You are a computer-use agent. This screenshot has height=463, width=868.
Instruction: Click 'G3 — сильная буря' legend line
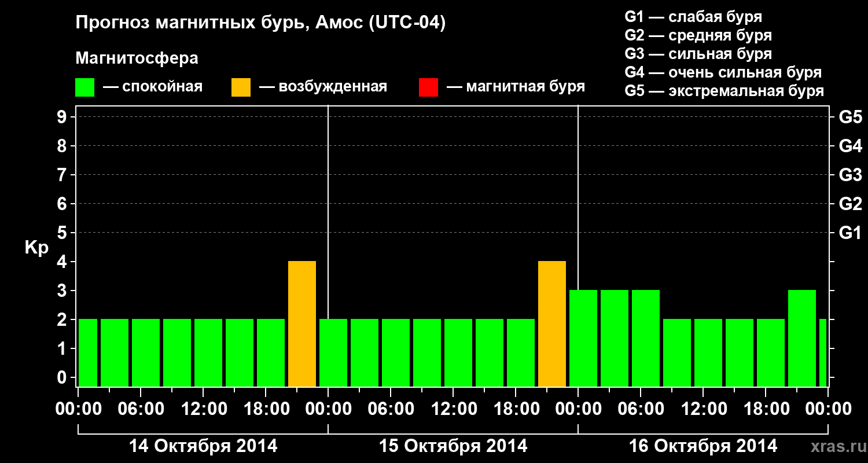point(698,54)
